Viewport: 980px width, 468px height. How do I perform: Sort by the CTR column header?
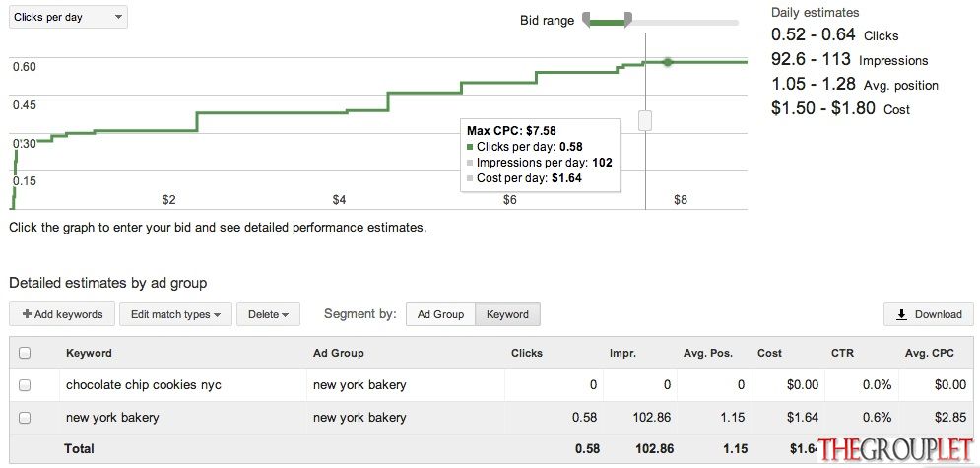click(x=841, y=353)
